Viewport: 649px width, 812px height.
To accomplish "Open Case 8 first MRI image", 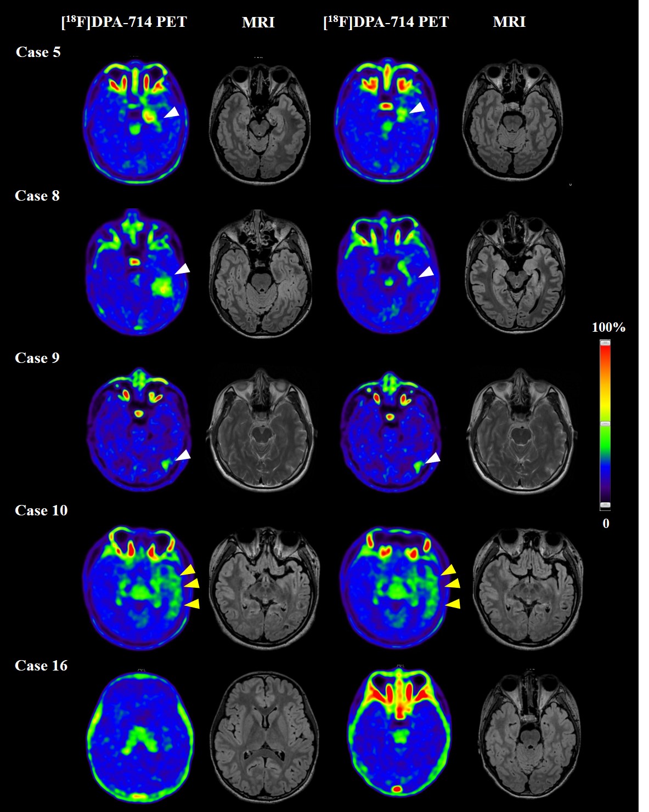I will (x=260, y=272).
